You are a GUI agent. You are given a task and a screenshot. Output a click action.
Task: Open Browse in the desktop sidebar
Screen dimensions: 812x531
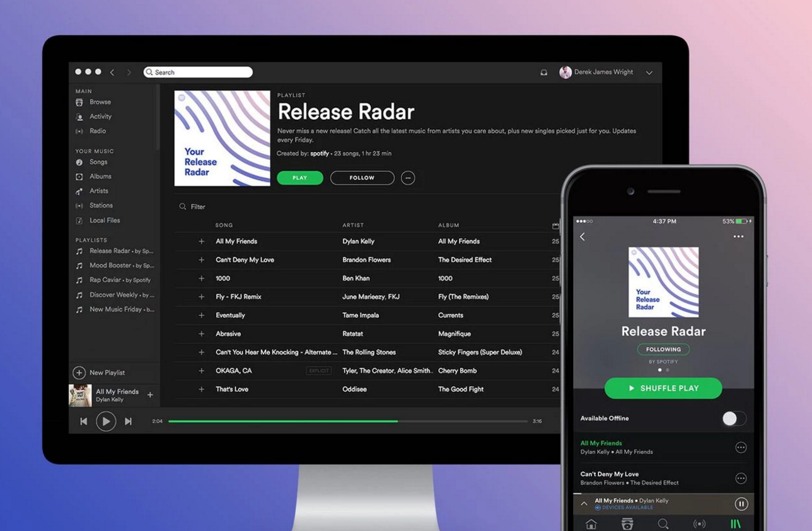pos(93,102)
